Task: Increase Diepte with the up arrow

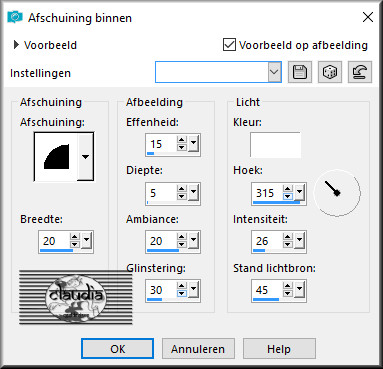Action: click(x=182, y=189)
